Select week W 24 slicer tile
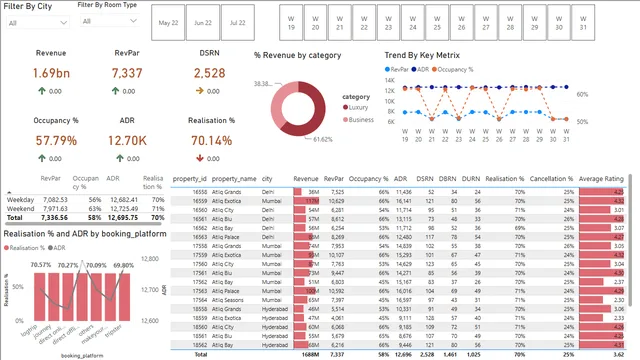Viewport: 640px width, 360px height. 413,23
